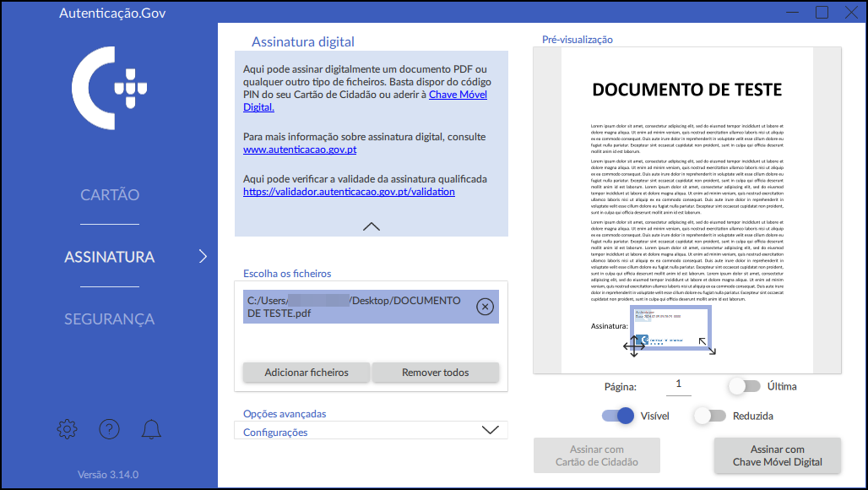The height and width of the screenshot is (490, 868).
Task: Open the help question mark icon
Action: click(109, 429)
